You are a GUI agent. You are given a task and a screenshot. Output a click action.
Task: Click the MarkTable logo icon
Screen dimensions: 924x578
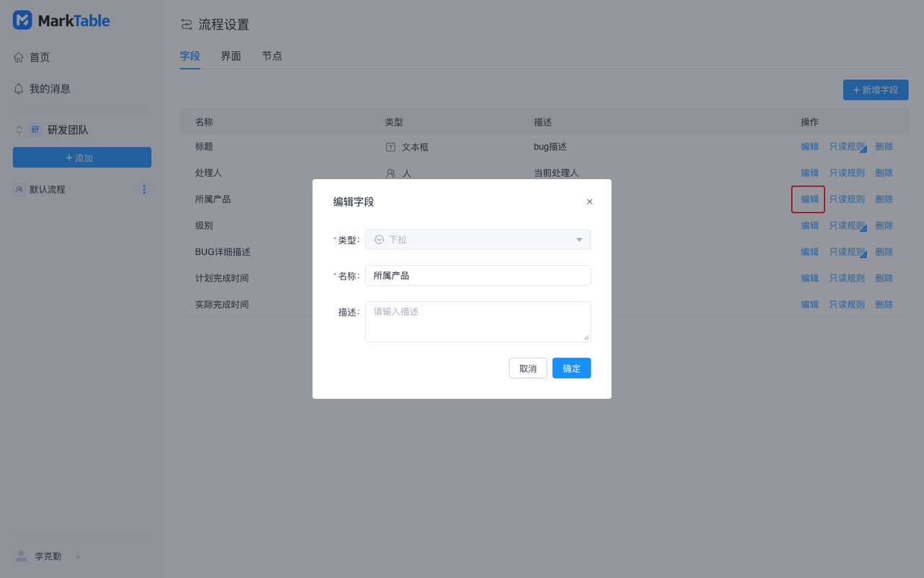(22, 20)
